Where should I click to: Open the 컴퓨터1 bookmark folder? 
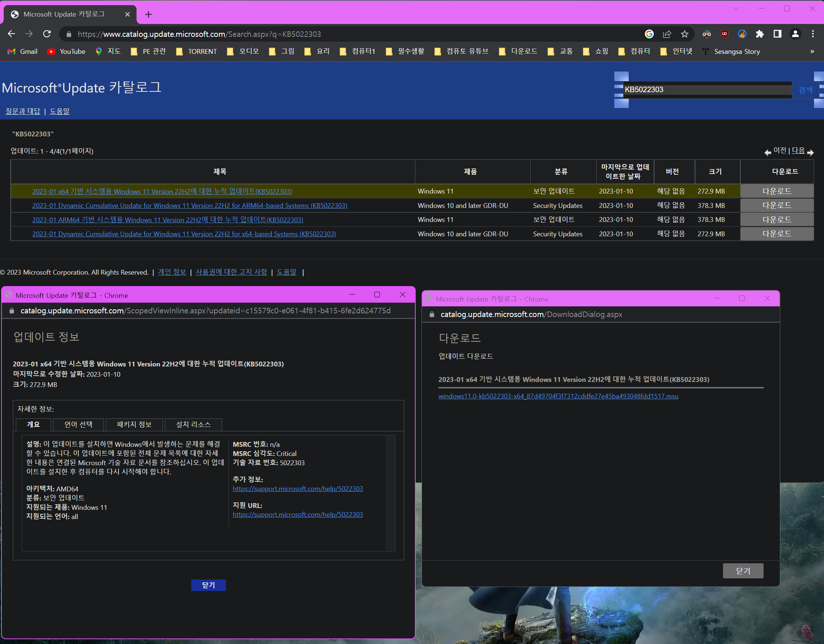pos(358,51)
